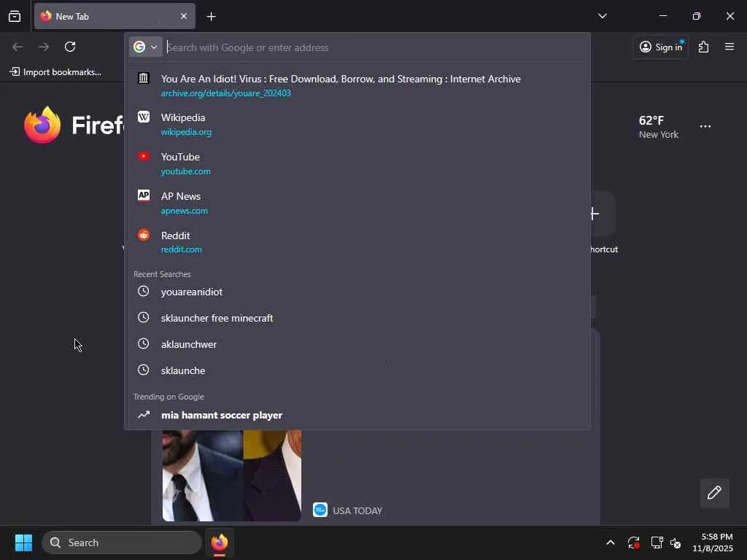747x560 pixels.
Task: Click the Sign in account button
Action: coord(661,47)
